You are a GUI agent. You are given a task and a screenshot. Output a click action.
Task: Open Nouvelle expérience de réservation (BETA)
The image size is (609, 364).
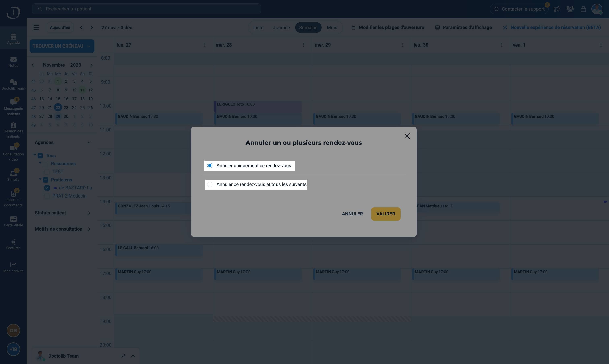coord(552,27)
